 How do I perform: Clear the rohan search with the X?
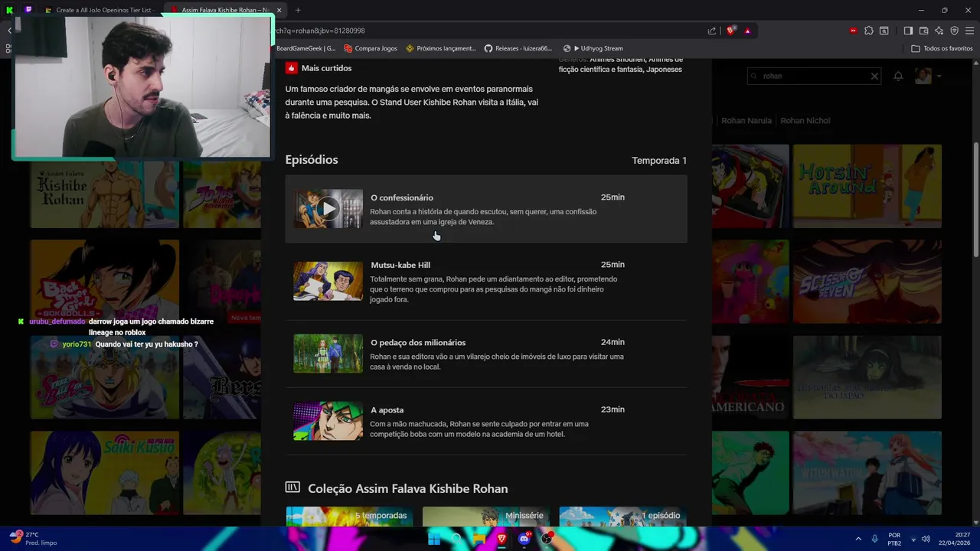[874, 76]
